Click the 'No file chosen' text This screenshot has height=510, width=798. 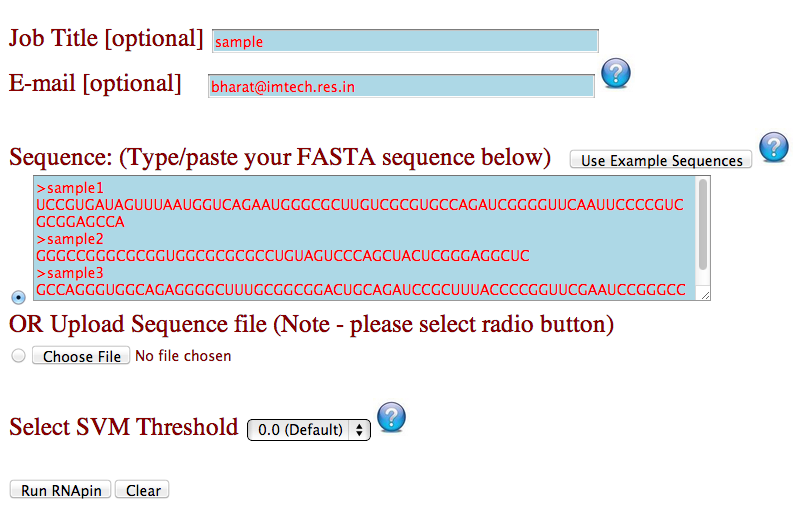(x=183, y=356)
